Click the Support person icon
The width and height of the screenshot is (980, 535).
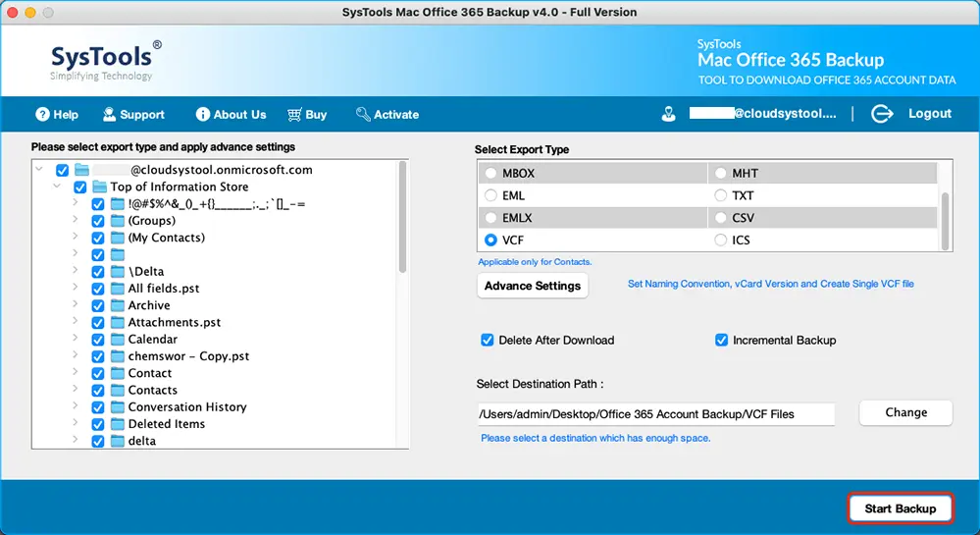pos(109,114)
